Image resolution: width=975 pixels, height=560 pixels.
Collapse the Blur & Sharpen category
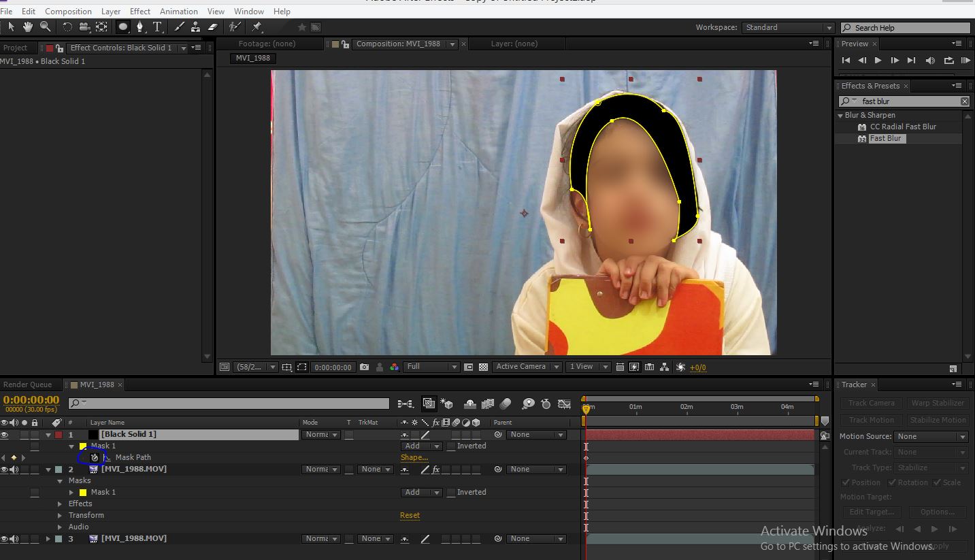(840, 115)
